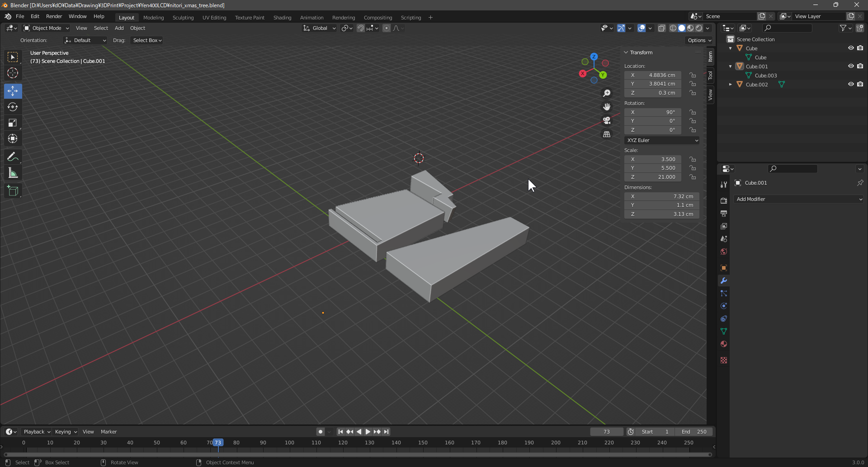
Task: Hide Cube.002 in viewport via eye icon
Action: 851,84
